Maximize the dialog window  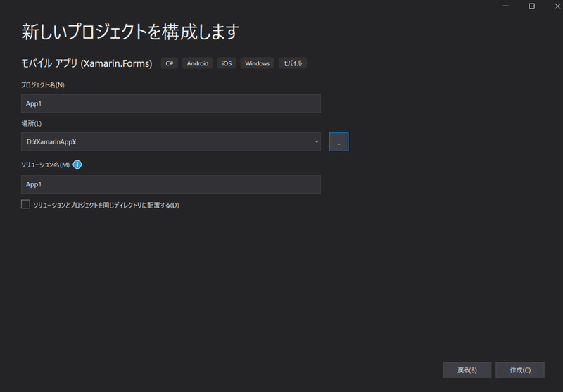[x=532, y=6]
